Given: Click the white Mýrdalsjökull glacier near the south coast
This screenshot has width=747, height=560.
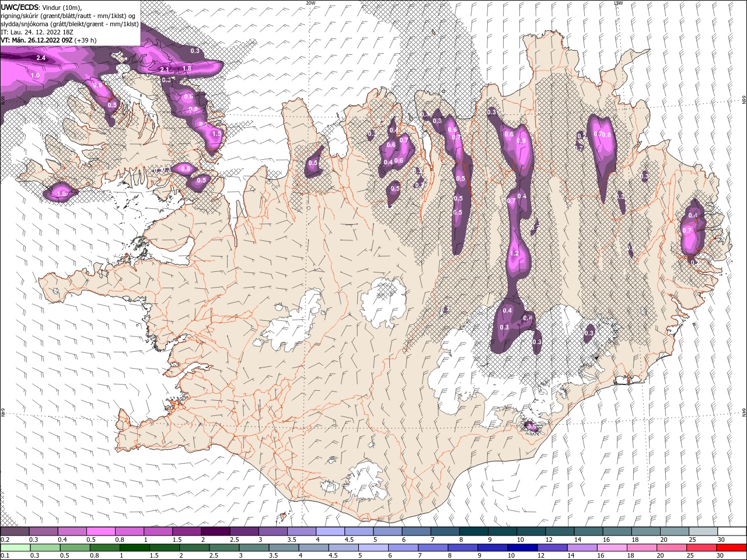Looking at the screenshot, I should [365, 480].
